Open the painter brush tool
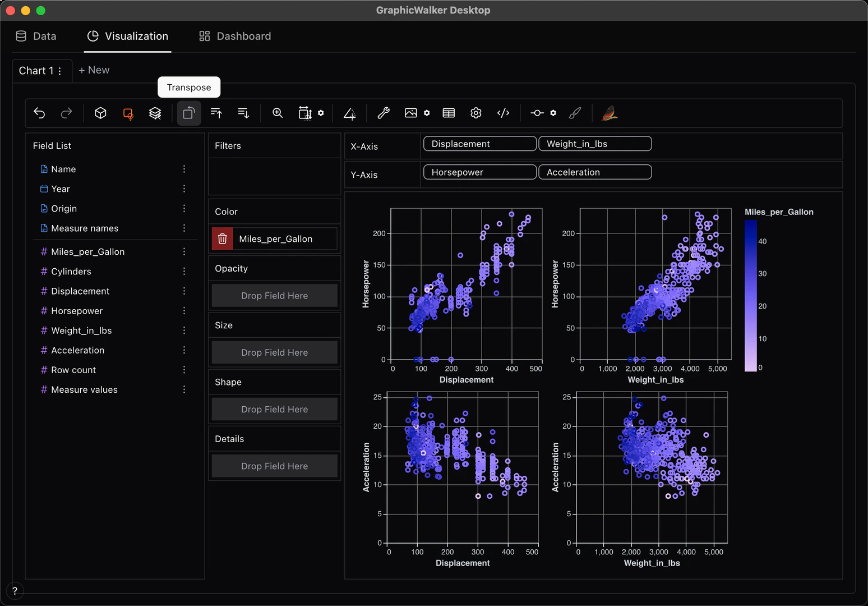The width and height of the screenshot is (868, 606). tap(575, 113)
